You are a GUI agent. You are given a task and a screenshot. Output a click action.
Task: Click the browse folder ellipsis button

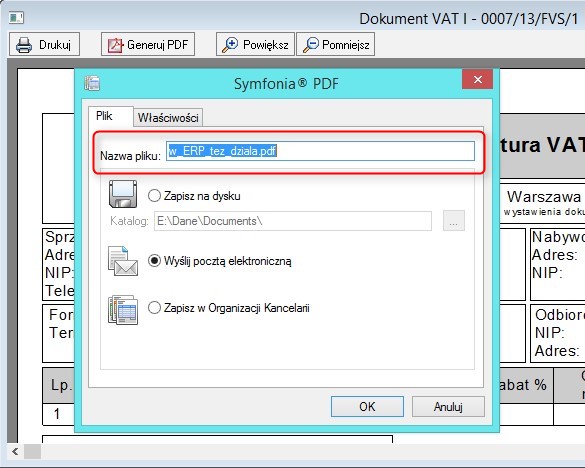[x=454, y=221]
